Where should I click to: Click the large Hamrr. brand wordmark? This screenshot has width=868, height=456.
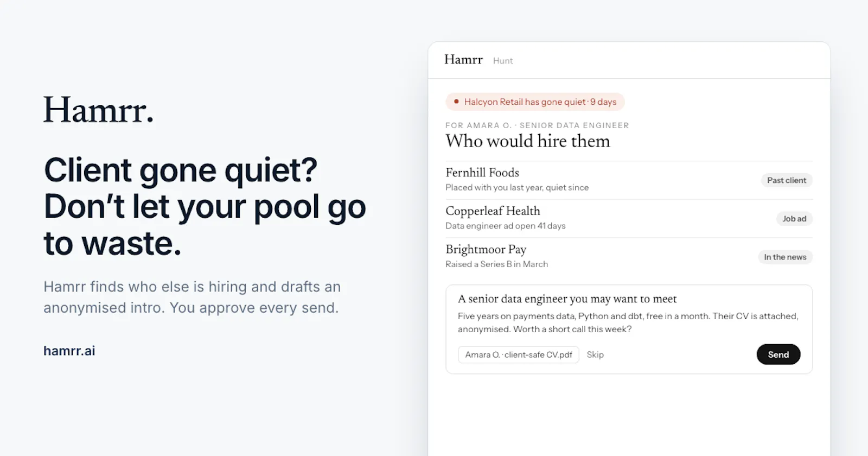click(99, 110)
